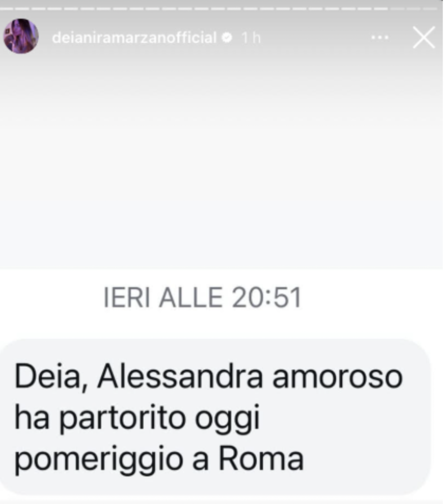Open the three-dots more options menu
Image resolution: width=447 pixels, height=504 pixels.
[x=380, y=37]
